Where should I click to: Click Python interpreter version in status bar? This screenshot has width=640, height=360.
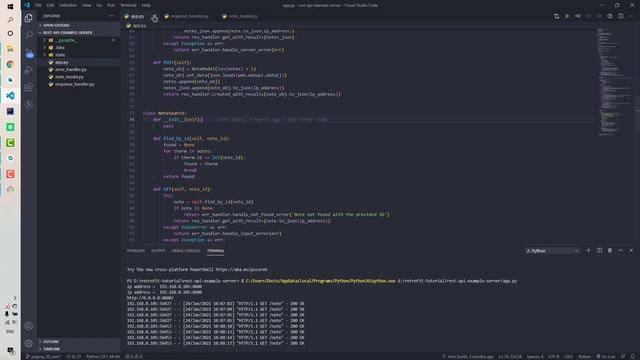coord(103,357)
